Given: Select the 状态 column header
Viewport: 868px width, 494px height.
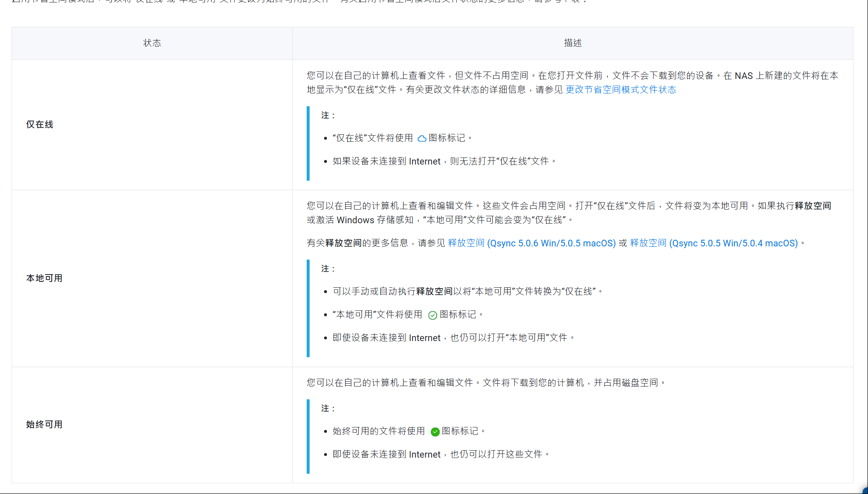Looking at the screenshot, I should 152,43.
